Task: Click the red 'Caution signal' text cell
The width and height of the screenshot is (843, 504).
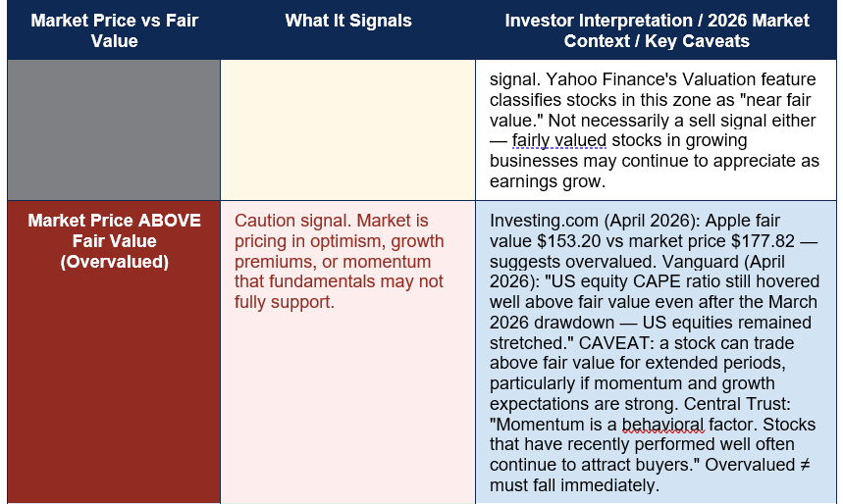Action: 340,261
